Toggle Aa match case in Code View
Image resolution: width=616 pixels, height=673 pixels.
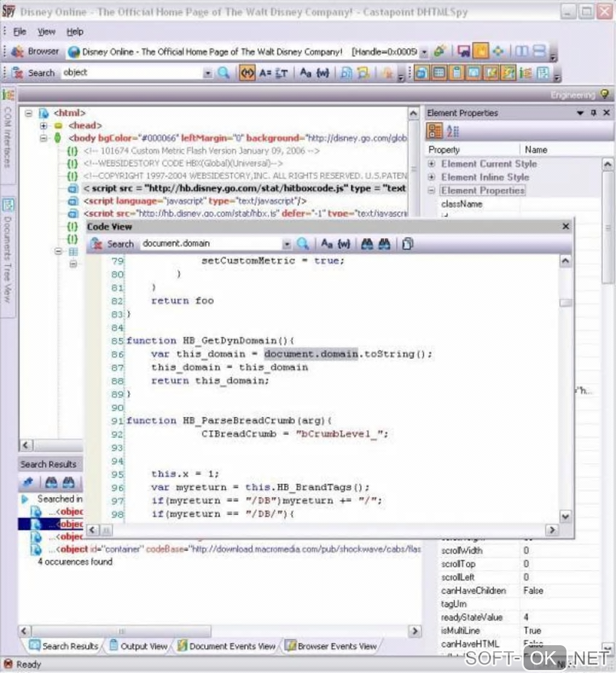[x=327, y=244]
